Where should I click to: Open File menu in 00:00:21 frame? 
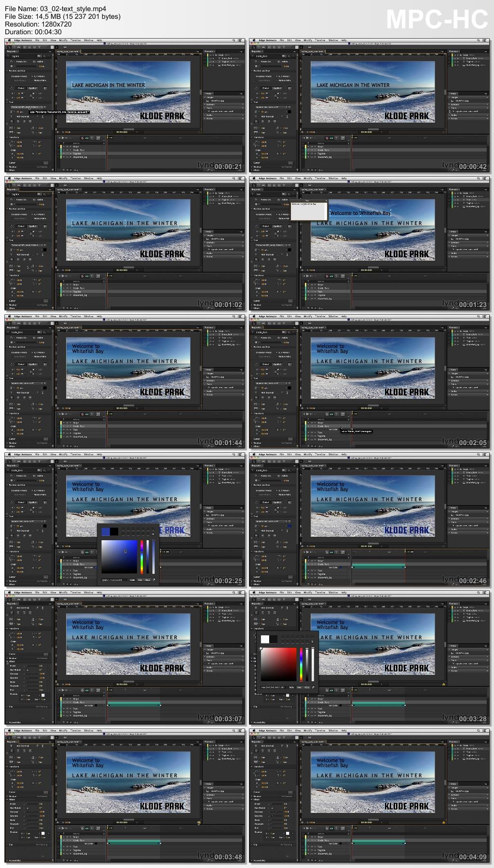click(x=37, y=40)
